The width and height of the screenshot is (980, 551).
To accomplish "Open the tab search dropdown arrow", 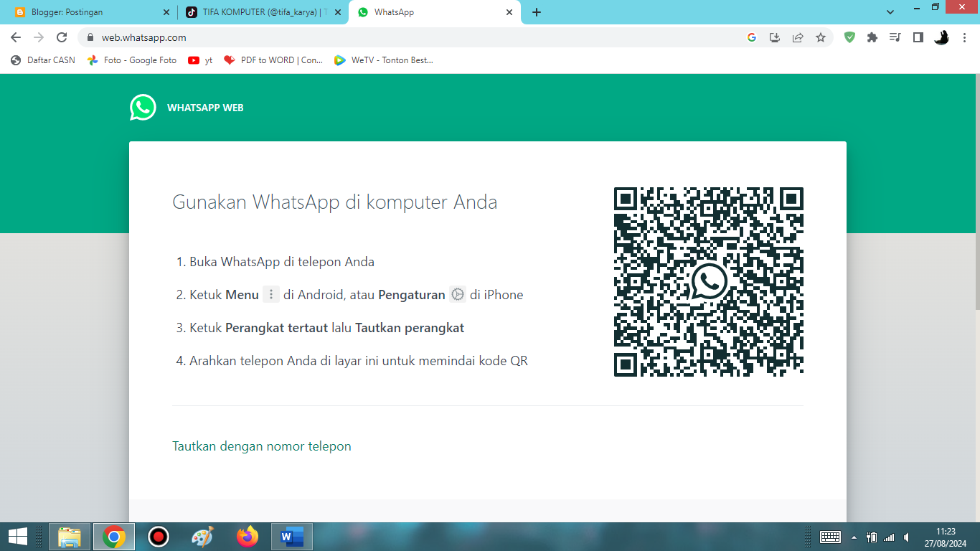I will point(890,12).
